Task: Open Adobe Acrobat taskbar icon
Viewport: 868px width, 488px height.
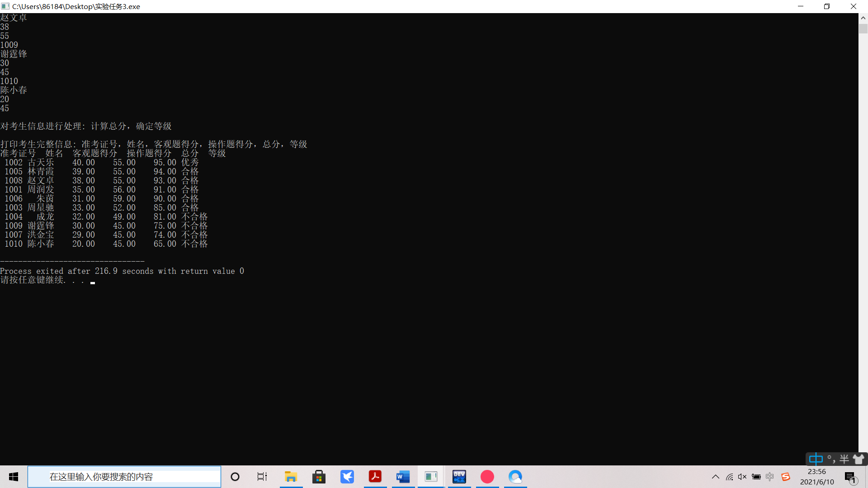Action: point(375,477)
